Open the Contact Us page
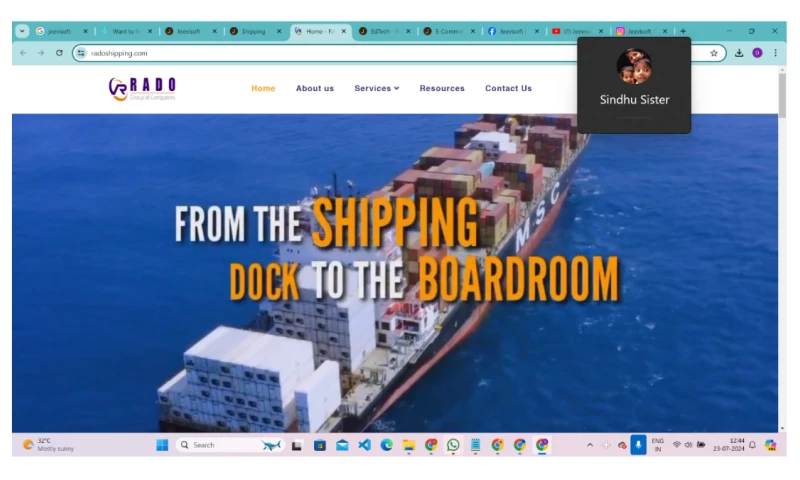 point(508,88)
